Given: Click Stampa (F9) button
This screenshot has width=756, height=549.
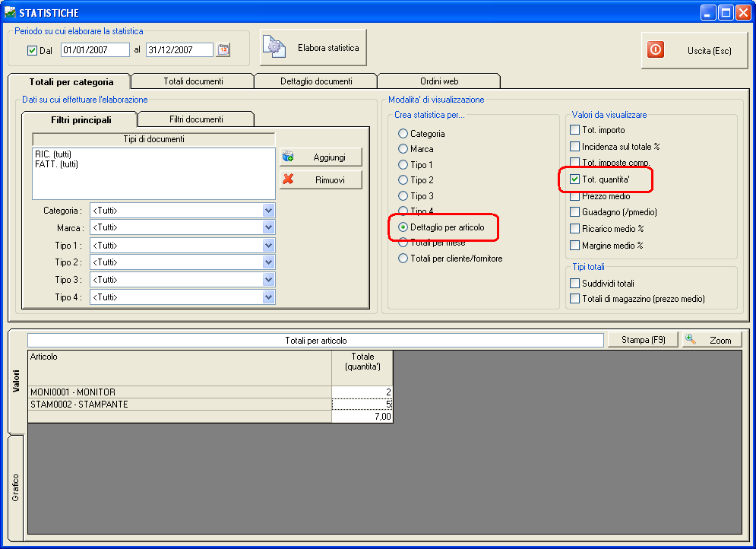Looking at the screenshot, I should [644, 340].
